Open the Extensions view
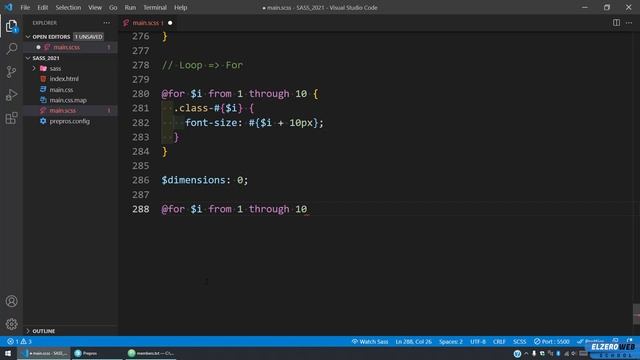 pyautogui.click(x=11, y=118)
